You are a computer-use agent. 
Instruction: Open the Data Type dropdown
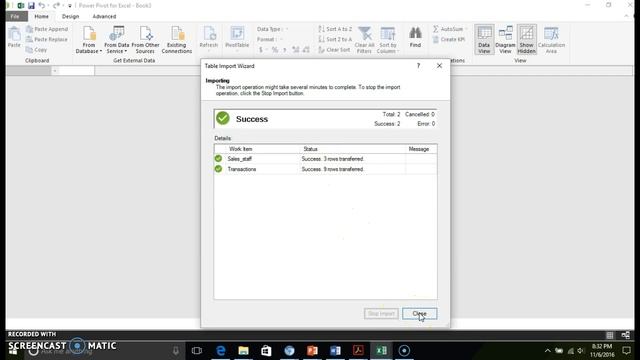[x=272, y=29]
